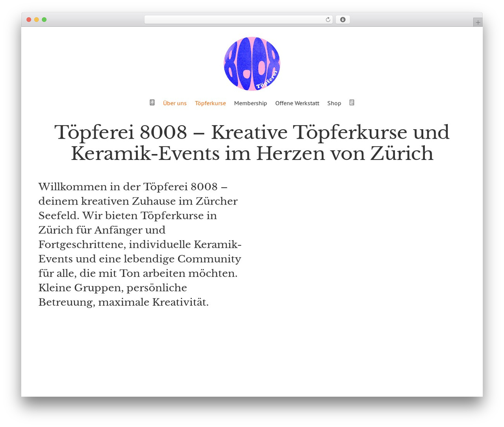
Task: Click the glyph icon after Shop
Action: click(x=352, y=102)
